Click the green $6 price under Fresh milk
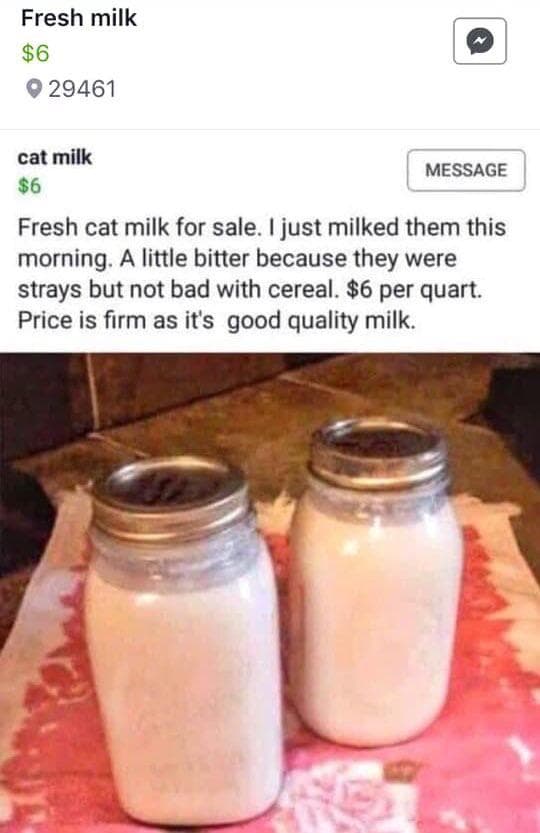The height and width of the screenshot is (833, 540). pyautogui.click(x=35, y=53)
